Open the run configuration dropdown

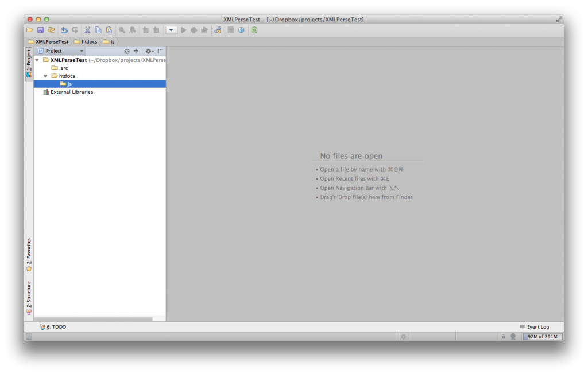pos(171,30)
